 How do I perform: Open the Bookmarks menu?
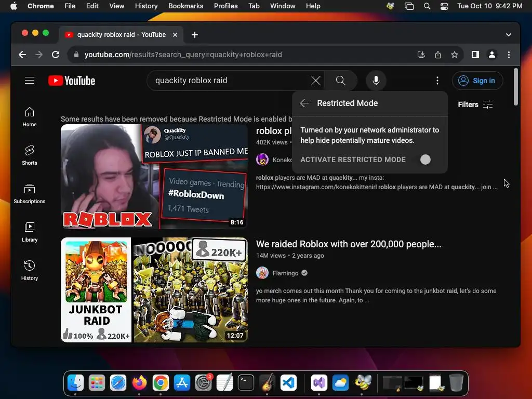pyautogui.click(x=185, y=6)
